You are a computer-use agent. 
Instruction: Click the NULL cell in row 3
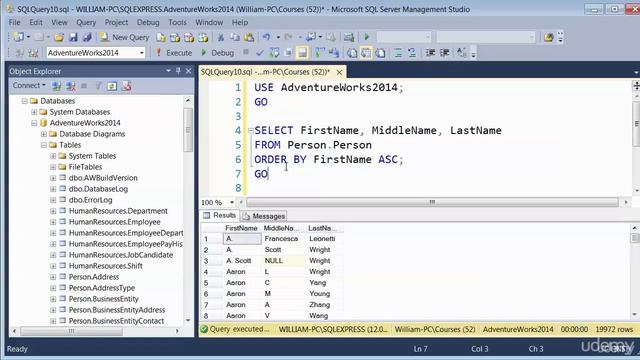click(x=283, y=260)
